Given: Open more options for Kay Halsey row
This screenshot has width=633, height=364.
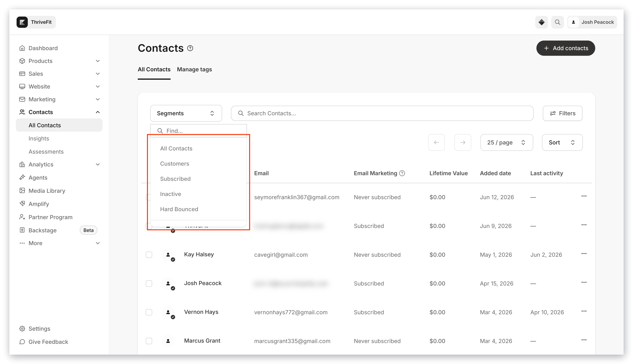Looking at the screenshot, I should coord(584,254).
